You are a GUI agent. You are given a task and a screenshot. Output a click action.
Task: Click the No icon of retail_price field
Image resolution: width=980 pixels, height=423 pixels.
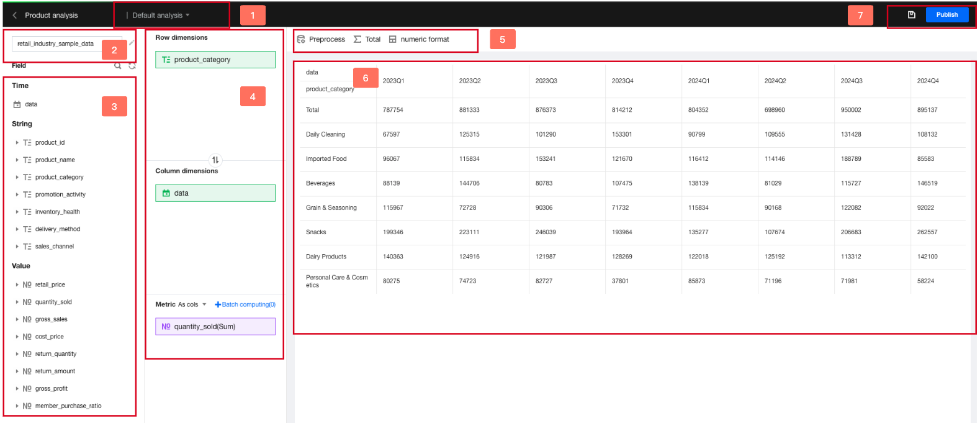click(x=27, y=284)
